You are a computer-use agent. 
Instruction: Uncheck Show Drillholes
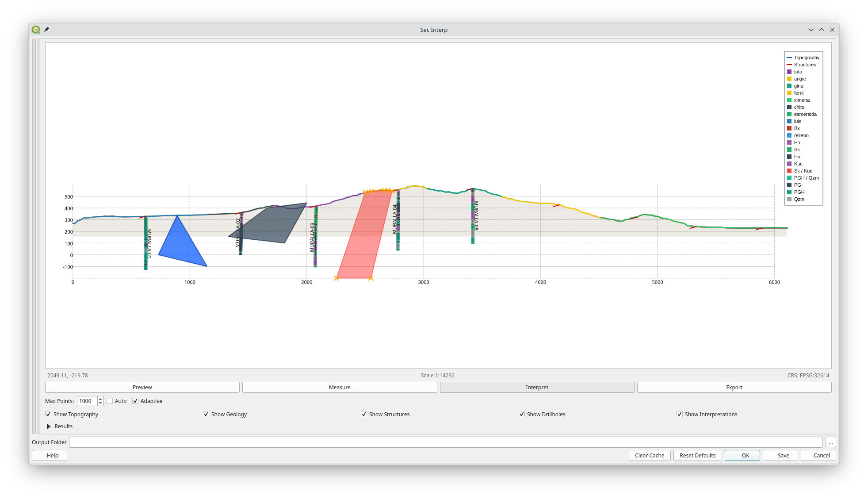pyautogui.click(x=522, y=414)
